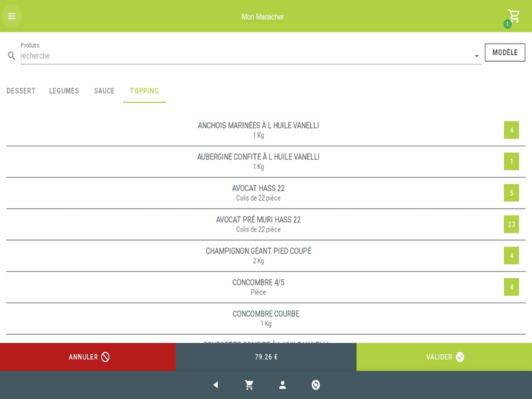Select the Avocat Hass 22 product
The width and height of the screenshot is (532, 399).
point(266,193)
